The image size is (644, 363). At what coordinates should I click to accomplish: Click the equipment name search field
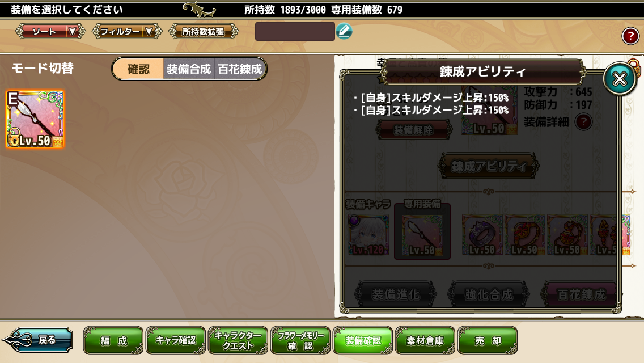(x=295, y=32)
